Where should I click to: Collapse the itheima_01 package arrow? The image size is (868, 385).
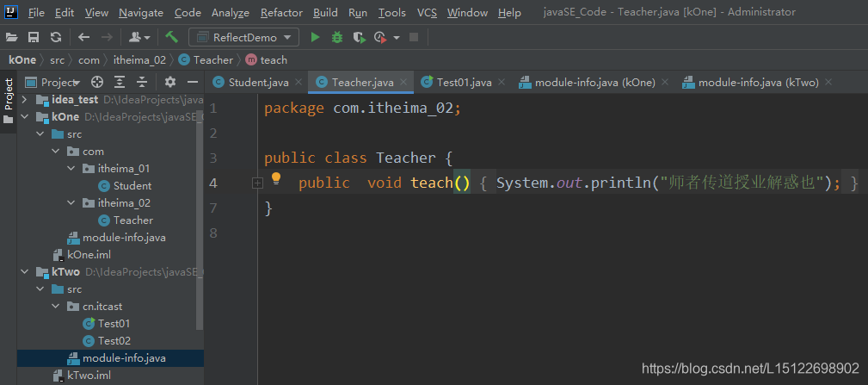71,169
